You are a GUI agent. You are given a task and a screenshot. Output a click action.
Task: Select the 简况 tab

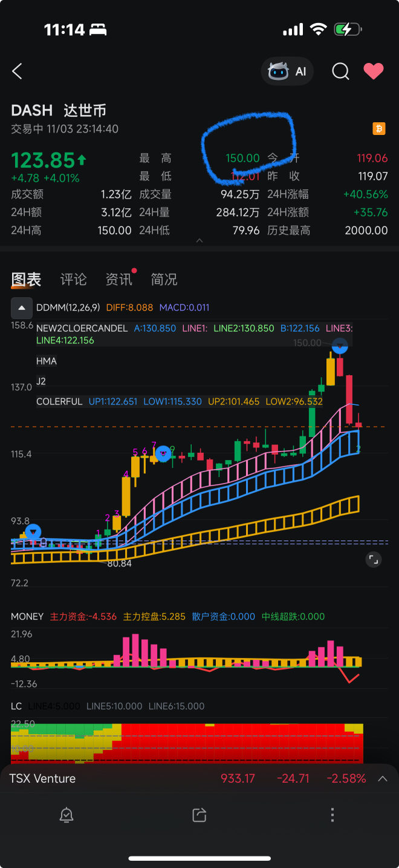[164, 280]
